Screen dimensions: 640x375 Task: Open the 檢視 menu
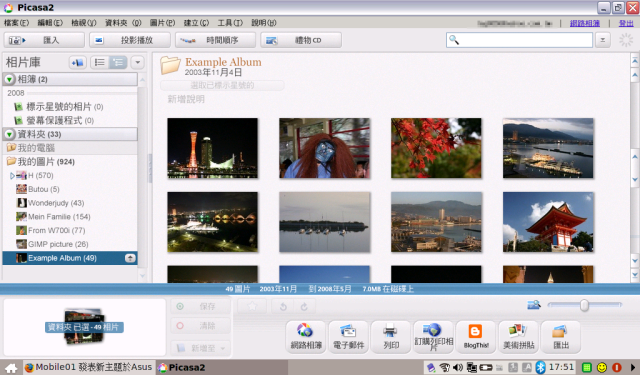point(83,23)
